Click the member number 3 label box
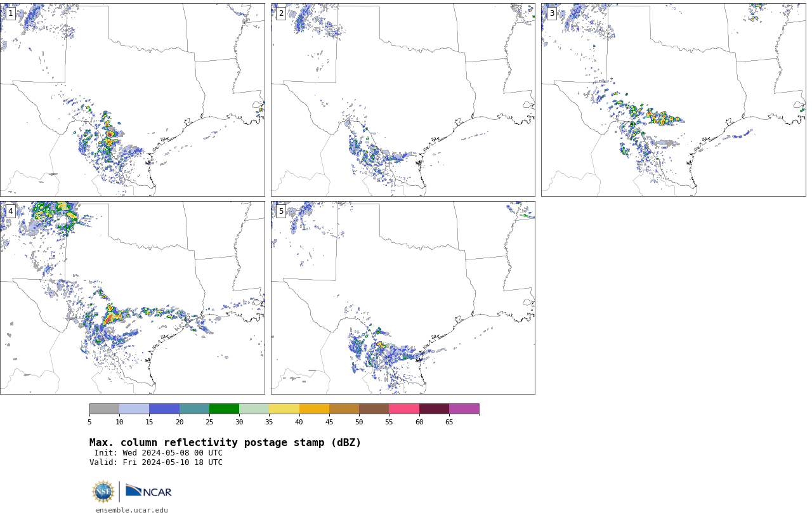The image size is (812, 517). point(551,13)
